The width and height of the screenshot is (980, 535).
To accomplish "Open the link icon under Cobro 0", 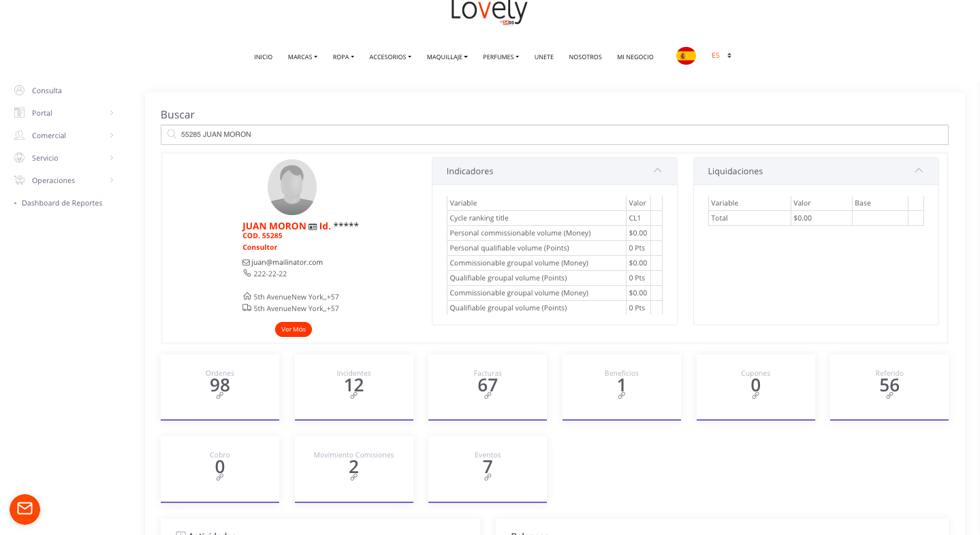I will click(220, 477).
